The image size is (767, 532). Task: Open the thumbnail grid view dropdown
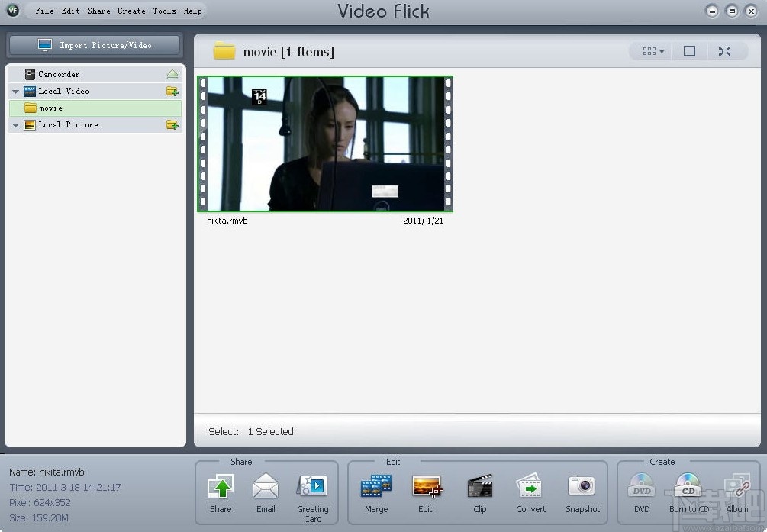[653, 51]
